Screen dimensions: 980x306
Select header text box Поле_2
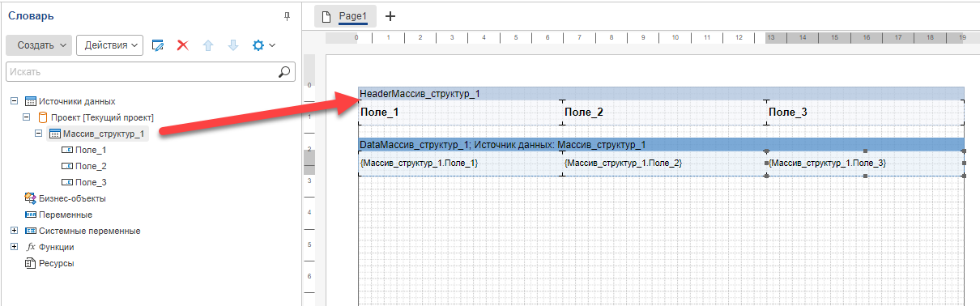click(664, 113)
